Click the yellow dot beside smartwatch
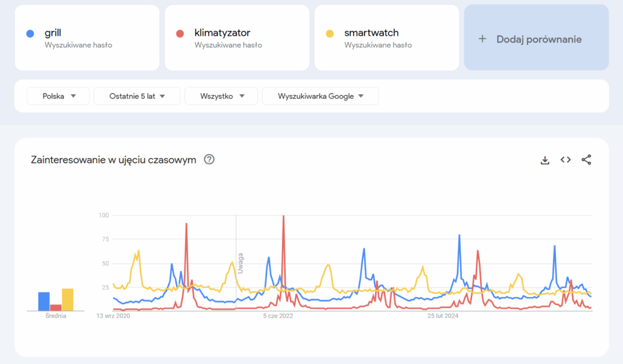 (330, 33)
